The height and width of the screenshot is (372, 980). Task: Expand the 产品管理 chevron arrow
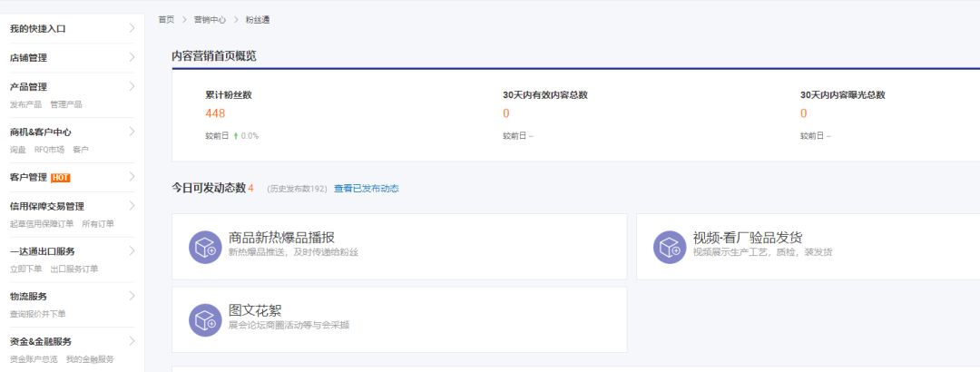point(132,86)
